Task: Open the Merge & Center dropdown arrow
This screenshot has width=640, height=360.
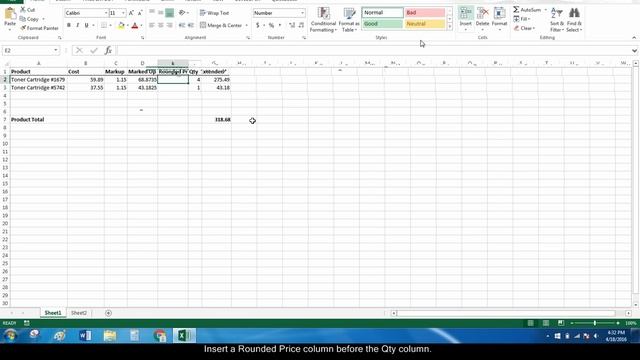Action: (x=247, y=25)
